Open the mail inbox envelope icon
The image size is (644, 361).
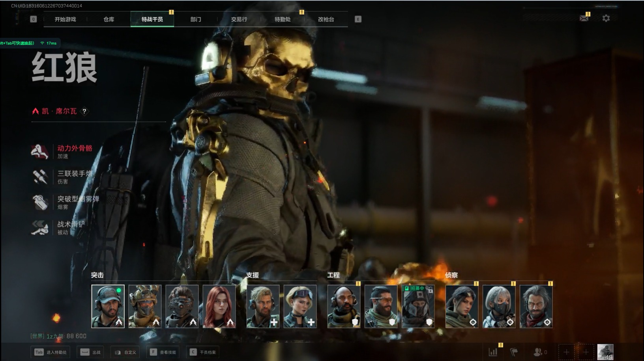584,19
